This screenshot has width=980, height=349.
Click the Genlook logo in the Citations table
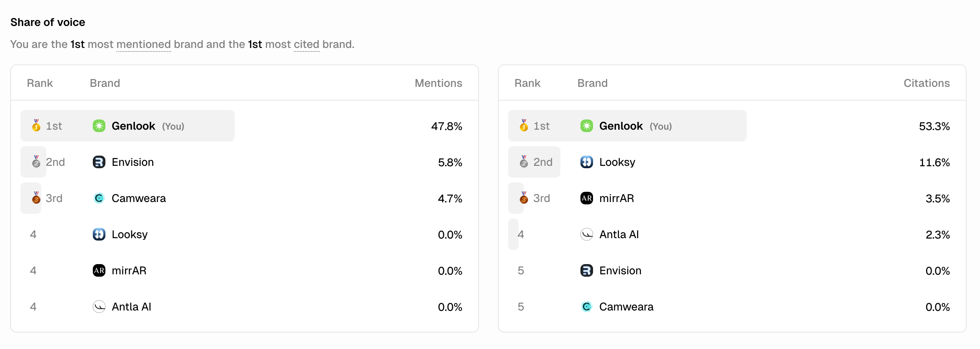coord(587,126)
